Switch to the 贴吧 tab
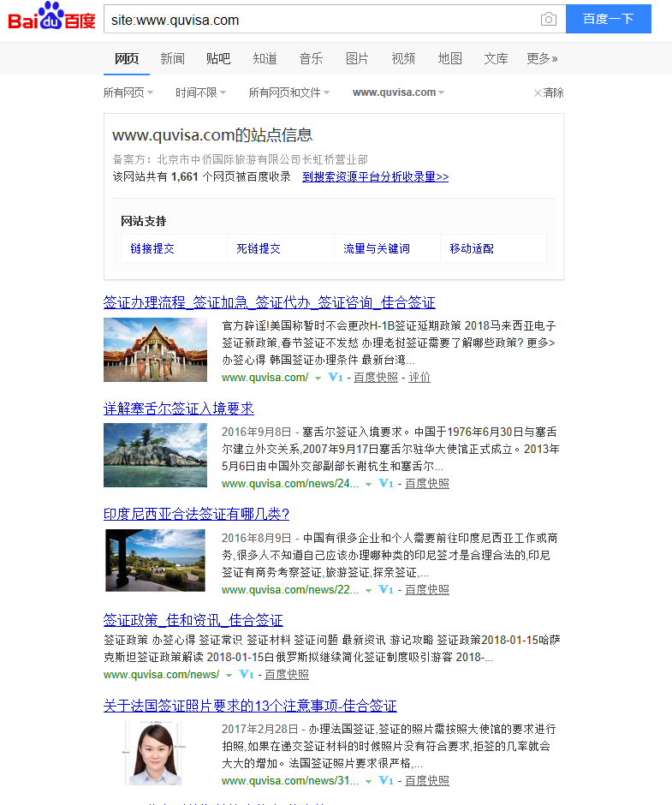672x805 pixels. tap(218, 59)
